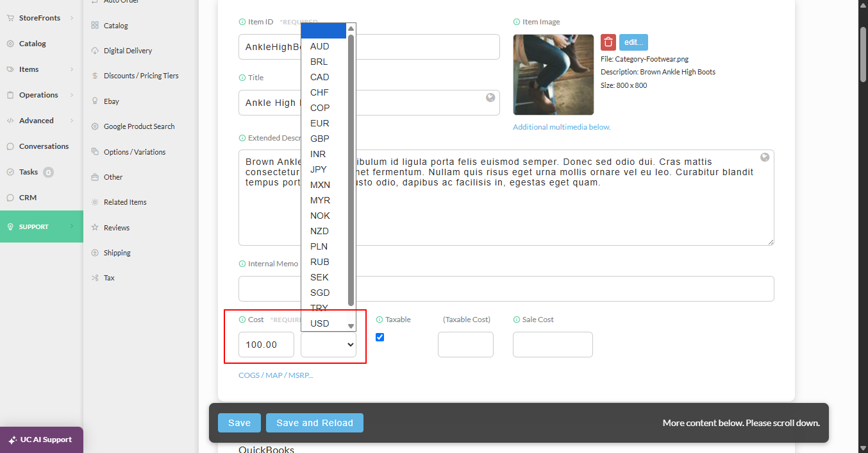Click the currency list scrollbar down arrow
This screenshot has width=868, height=453.
(x=351, y=326)
